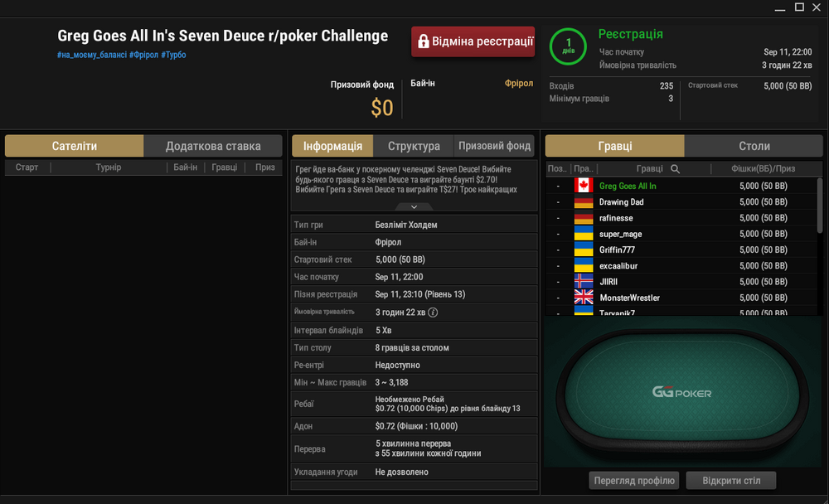
Task: Click the #Турбо hashtag link
Action: click(x=173, y=55)
